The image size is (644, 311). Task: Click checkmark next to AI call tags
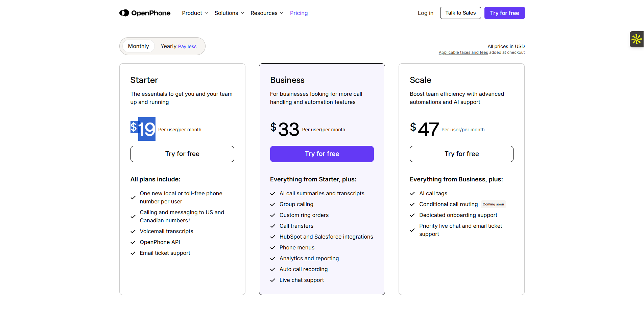click(x=412, y=194)
